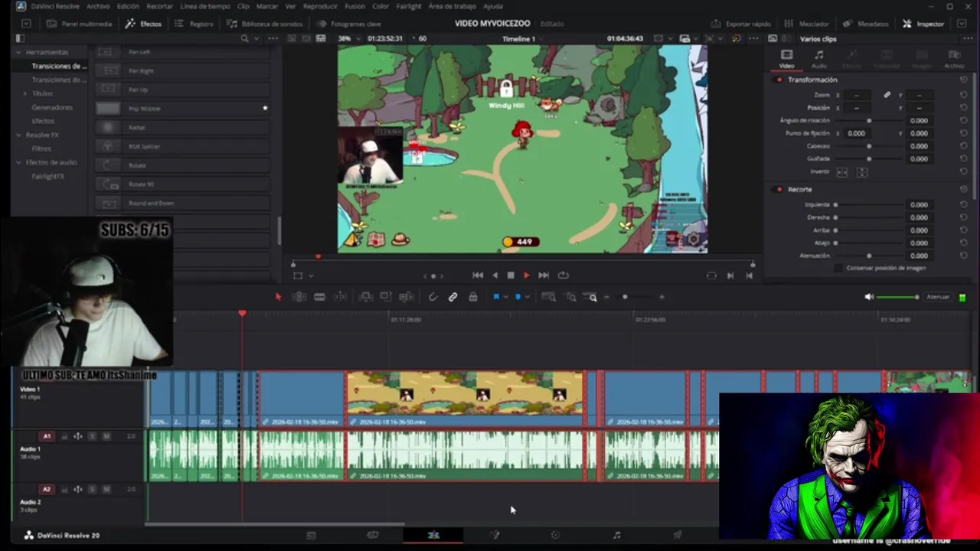Open the search filter dropdown arrow
Image resolution: width=980 pixels, height=551 pixels.
(x=256, y=38)
